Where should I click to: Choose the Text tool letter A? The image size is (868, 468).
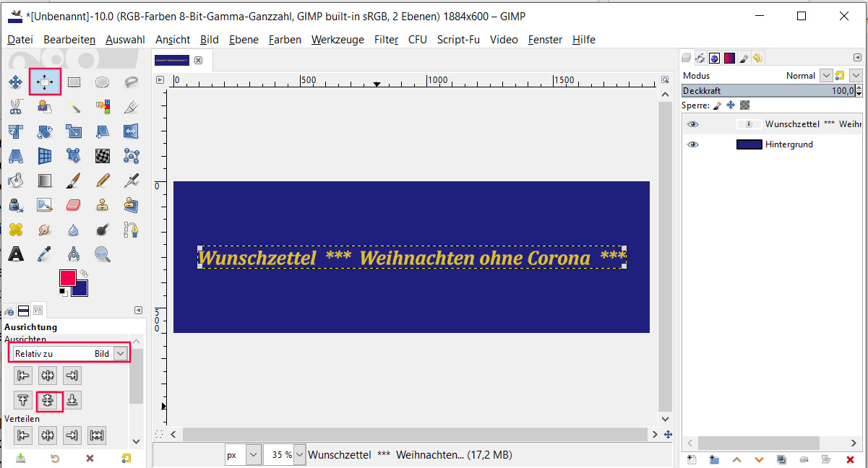coord(15,254)
